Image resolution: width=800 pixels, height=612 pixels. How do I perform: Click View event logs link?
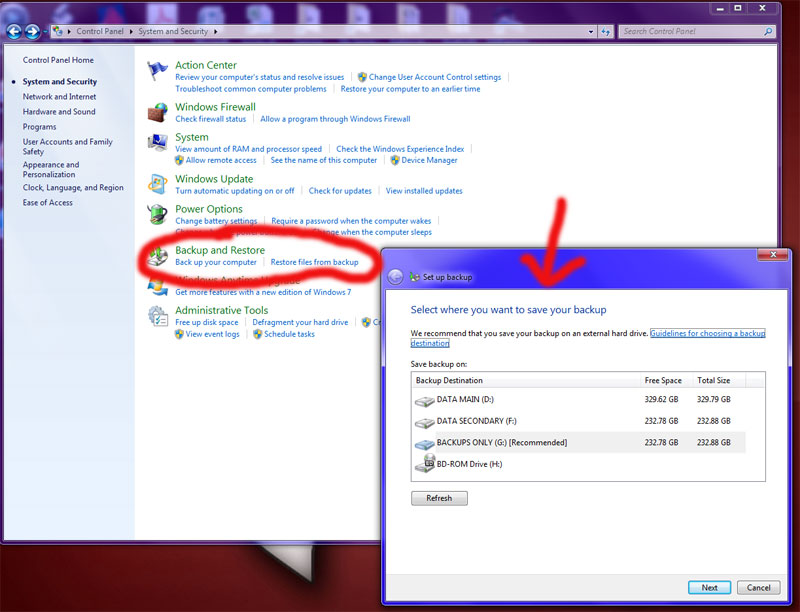[212, 334]
